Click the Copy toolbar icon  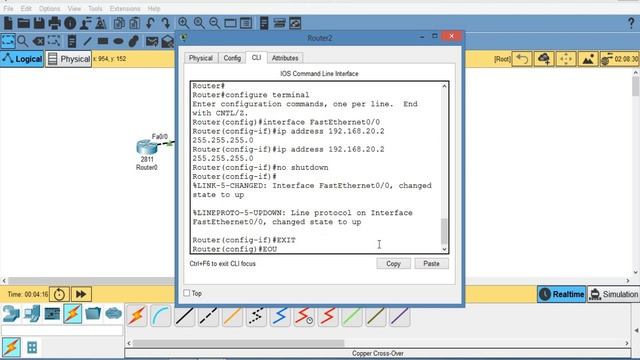[119, 23]
